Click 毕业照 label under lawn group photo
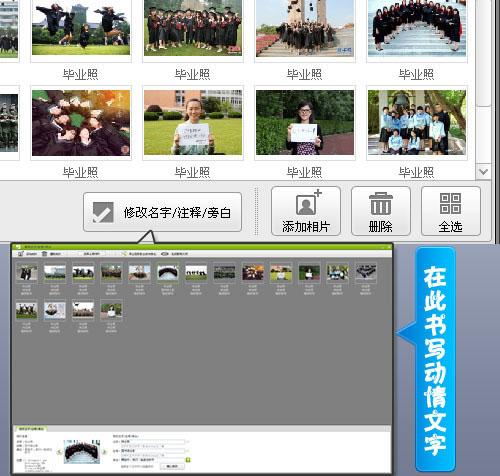The height and width of the screenshot is (476, 500). tap(192, 74)
